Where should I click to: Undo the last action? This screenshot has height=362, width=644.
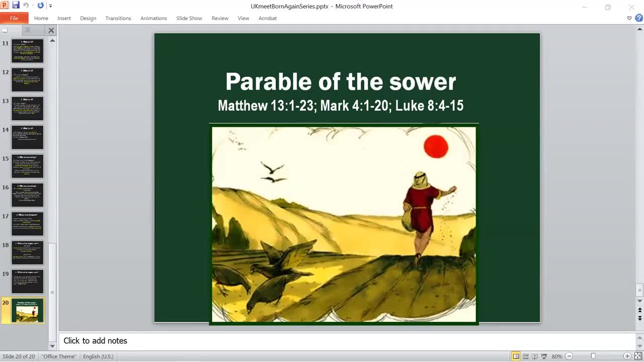point(26,6)
